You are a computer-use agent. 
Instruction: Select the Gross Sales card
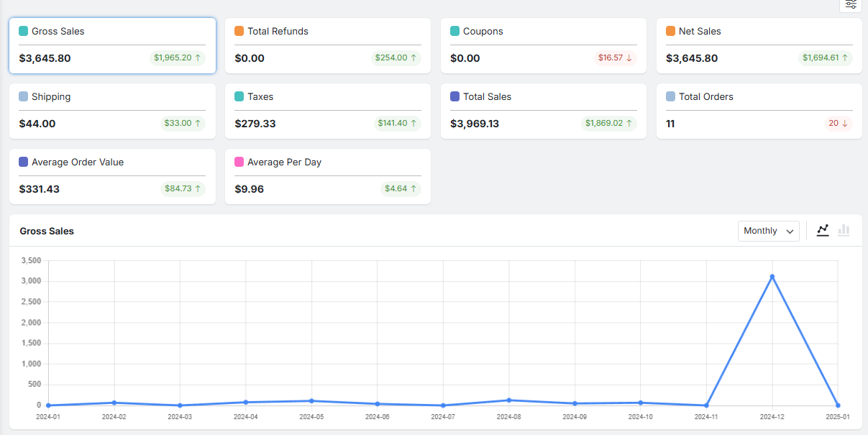point(112,45)
